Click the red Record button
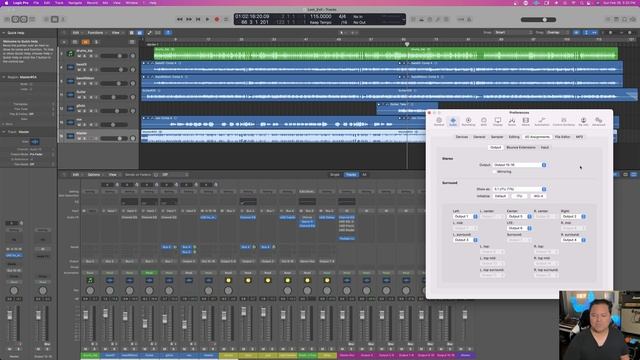Viewport: 640px width, 360px height. click(217, 19)
